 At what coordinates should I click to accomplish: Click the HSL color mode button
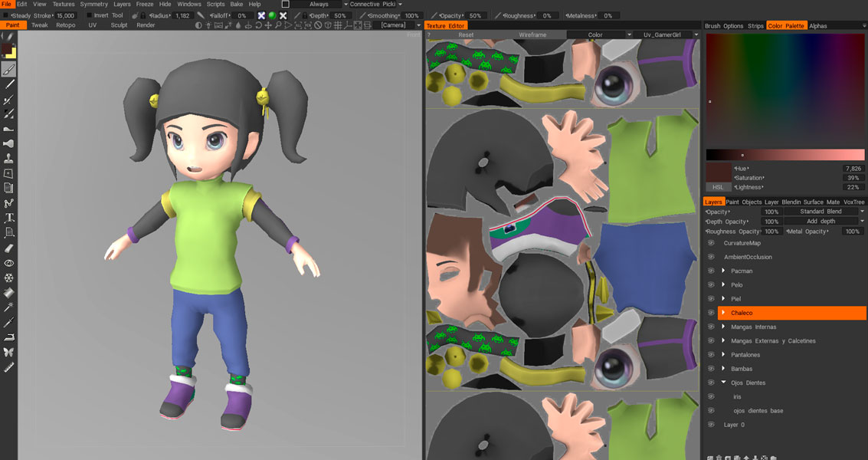tap(718, 187)
